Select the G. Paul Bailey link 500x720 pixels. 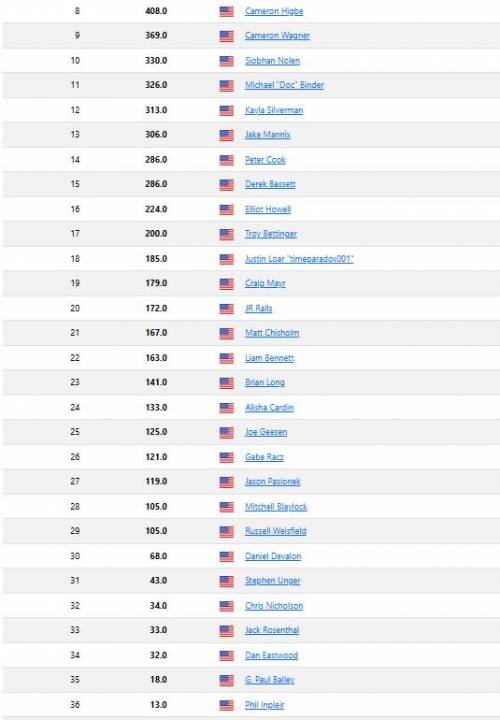coord(270,680)
